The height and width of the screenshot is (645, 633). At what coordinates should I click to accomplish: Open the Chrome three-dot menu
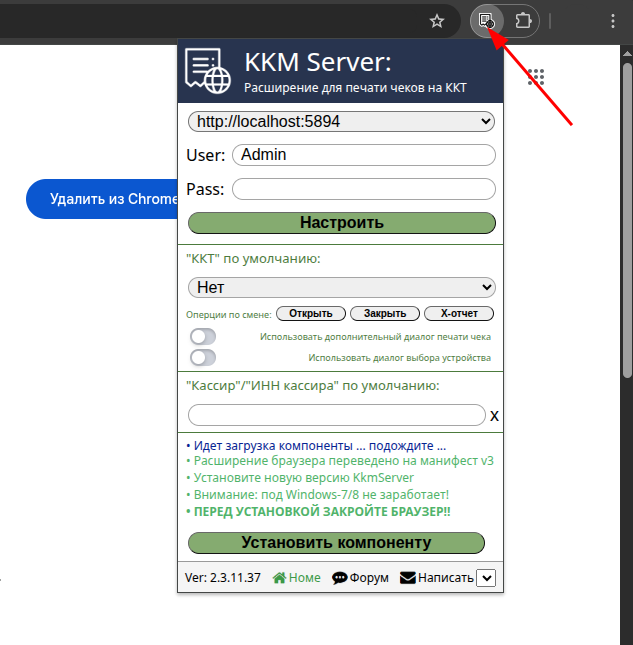click(x=612, y=21)
